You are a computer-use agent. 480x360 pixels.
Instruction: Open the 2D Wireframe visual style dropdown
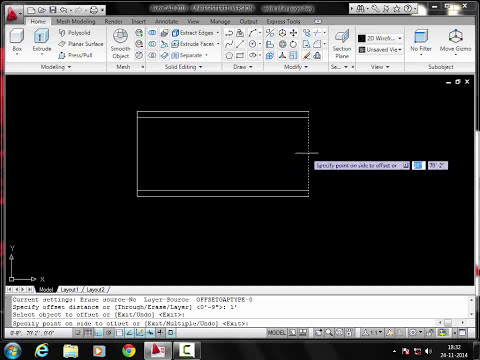click(380, 38)
